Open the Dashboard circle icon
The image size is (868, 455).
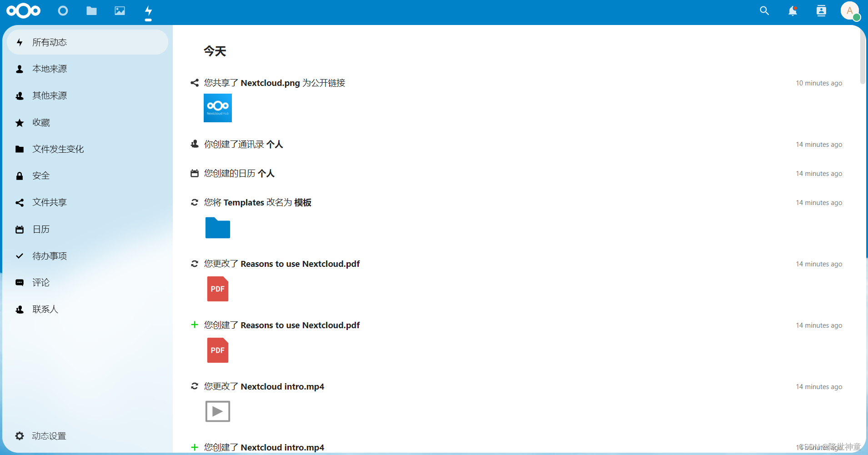coord(63,10)
